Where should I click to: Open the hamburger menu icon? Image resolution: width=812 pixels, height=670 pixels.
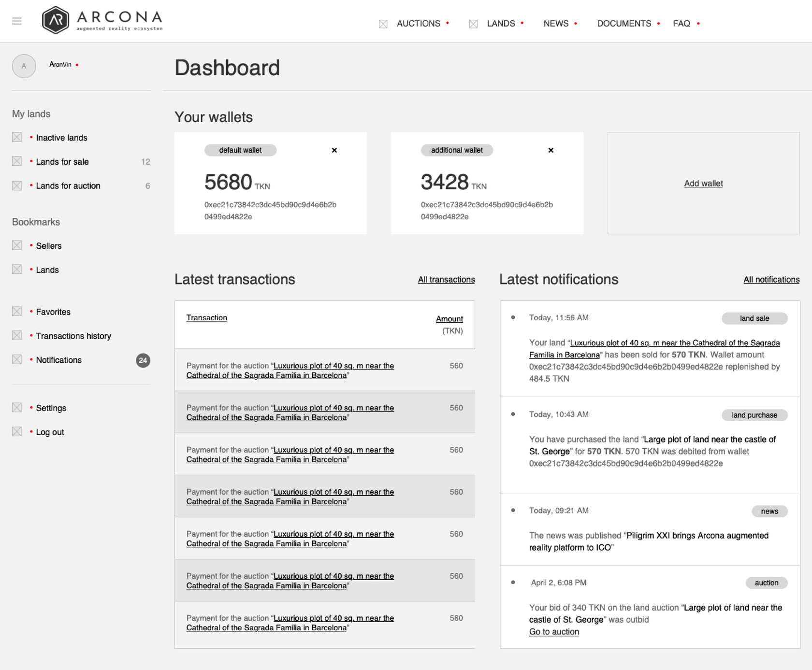click(x=17, y=21)
